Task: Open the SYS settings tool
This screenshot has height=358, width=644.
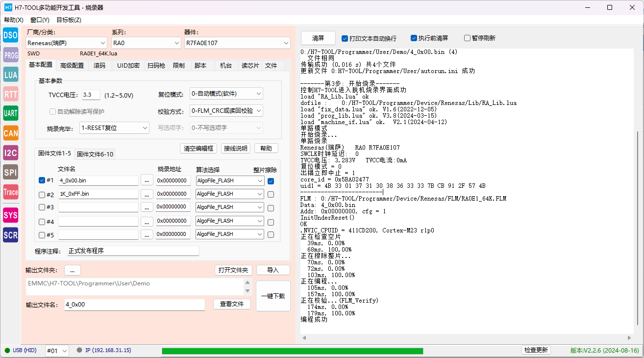Action: pyautogui.click(x=10, y=215)
